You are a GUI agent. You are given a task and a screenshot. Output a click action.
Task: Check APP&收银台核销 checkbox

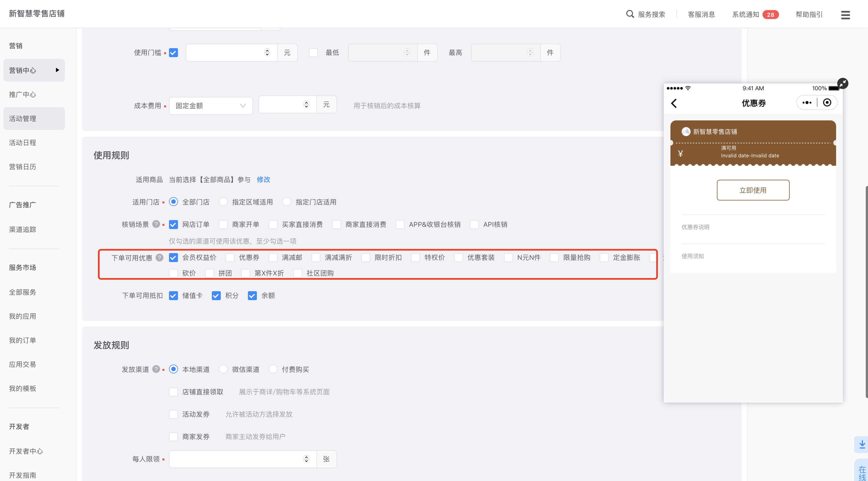(400, 225)
